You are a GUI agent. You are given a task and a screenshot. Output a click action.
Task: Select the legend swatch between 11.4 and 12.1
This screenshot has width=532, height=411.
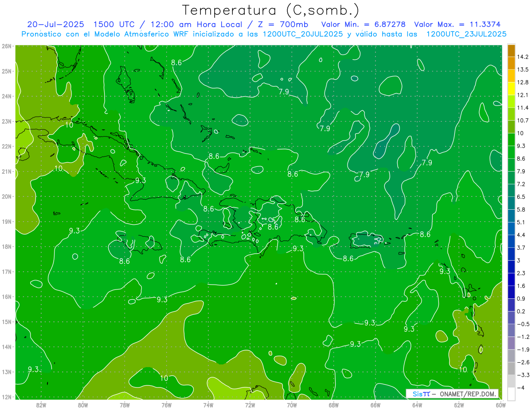tap(511, 101)
